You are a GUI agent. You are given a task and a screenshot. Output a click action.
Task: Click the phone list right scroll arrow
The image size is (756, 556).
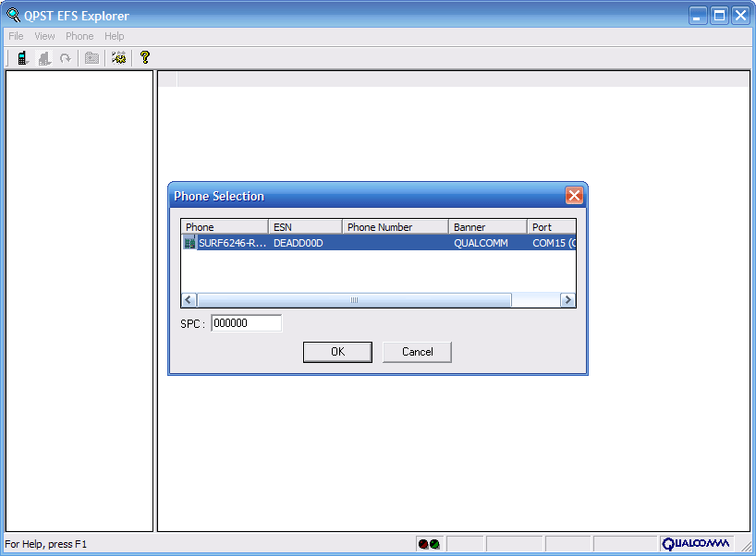(x=568, y=300)
